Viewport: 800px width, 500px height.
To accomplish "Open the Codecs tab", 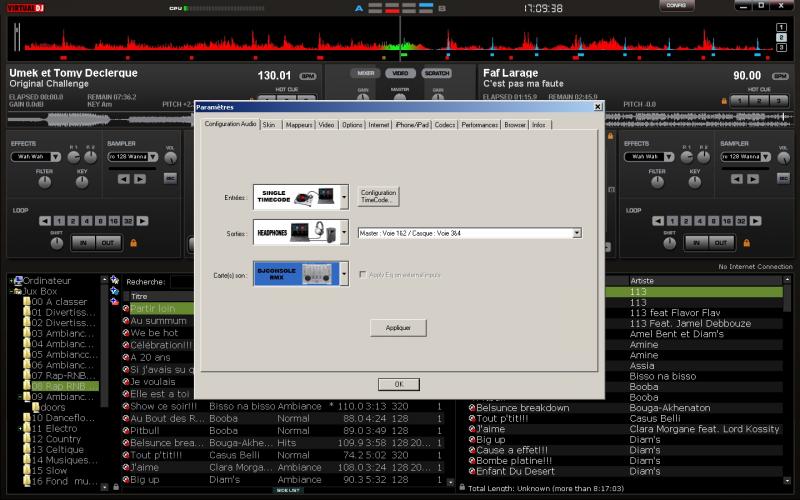I will [445, 125].
